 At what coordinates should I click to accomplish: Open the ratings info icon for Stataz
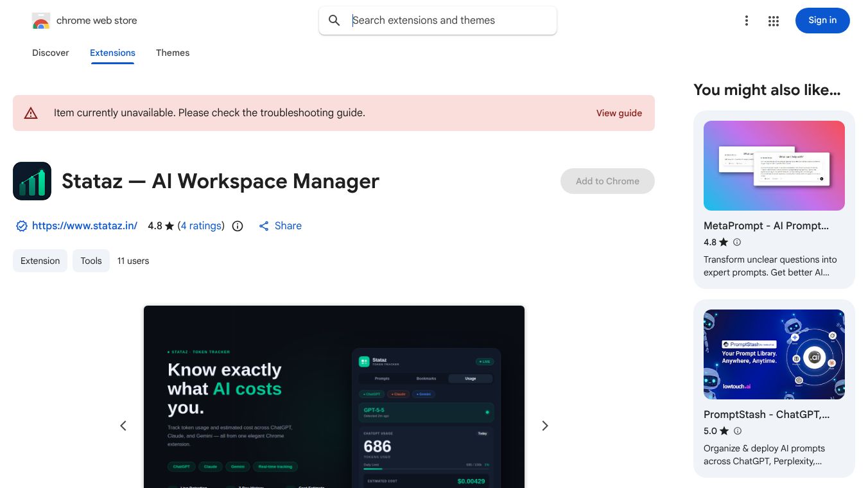tap(238, 226)
